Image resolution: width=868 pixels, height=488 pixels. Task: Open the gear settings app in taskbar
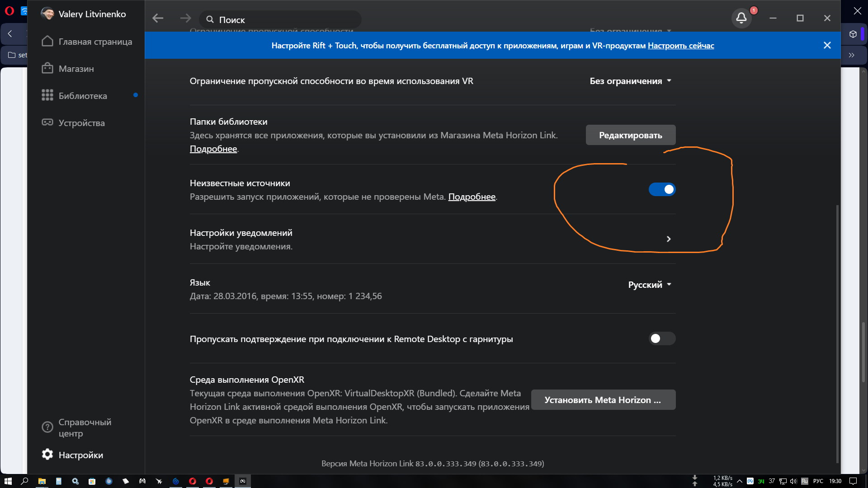75,481
